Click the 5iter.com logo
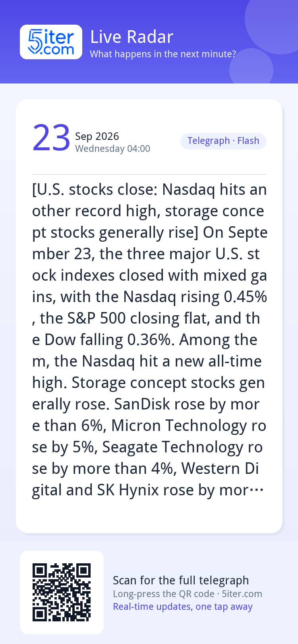Image resolution: width=298 pixels, height=644 pixels. 51,42
